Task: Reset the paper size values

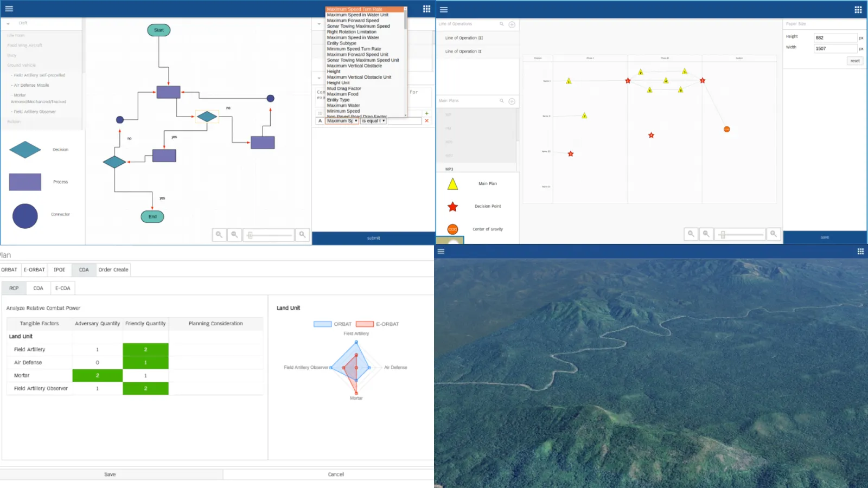Action: tap(855, 61)
